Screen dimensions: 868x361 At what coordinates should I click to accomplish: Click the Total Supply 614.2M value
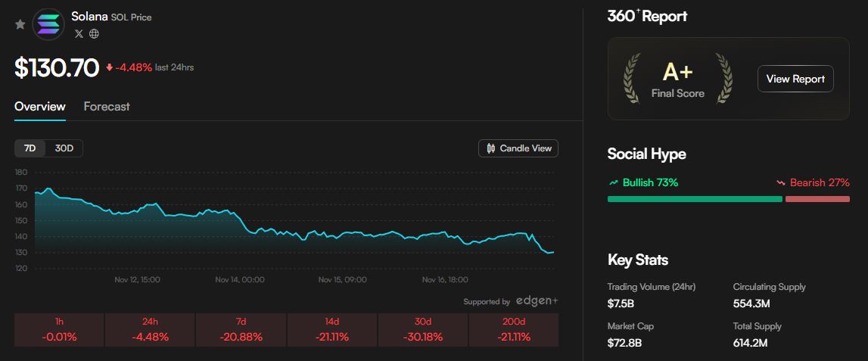pos(750,343)
